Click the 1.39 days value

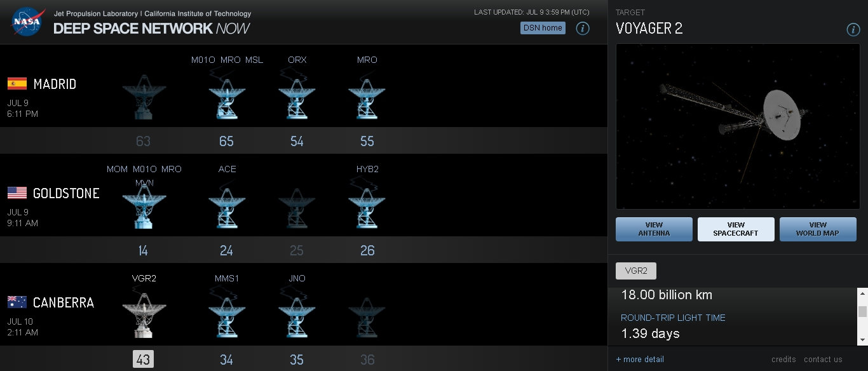pyautogui.click(x=650, y=334)
